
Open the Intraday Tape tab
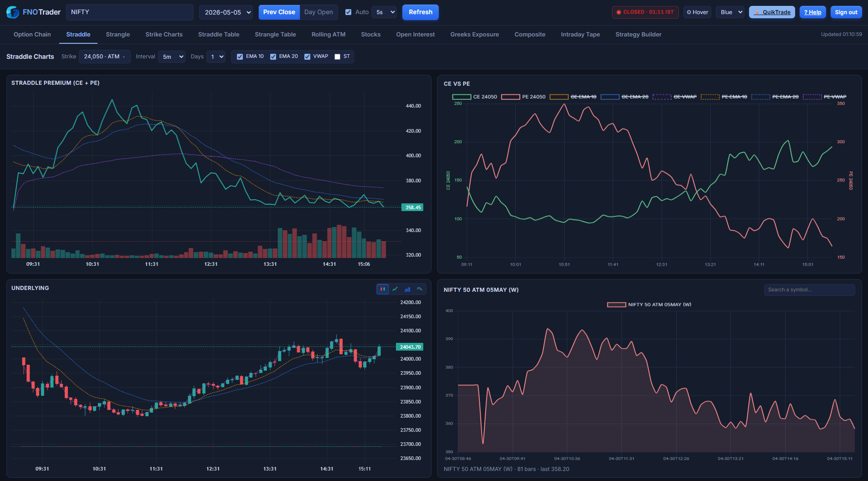[x=580, y=35]
